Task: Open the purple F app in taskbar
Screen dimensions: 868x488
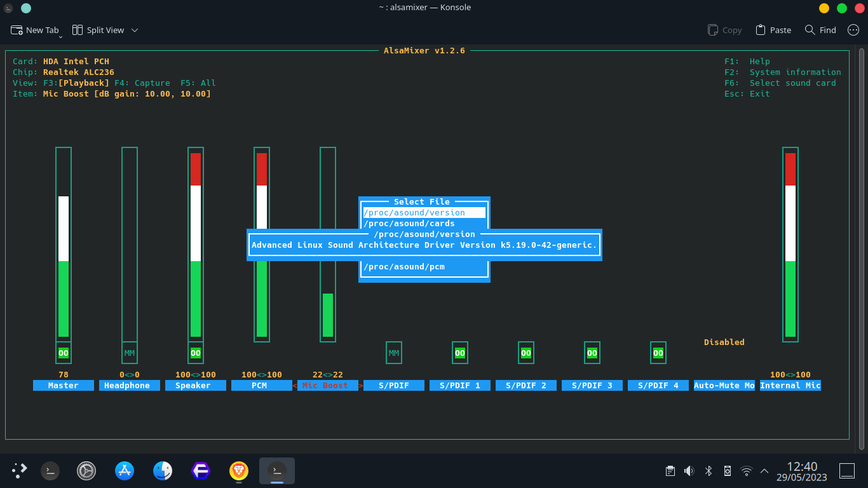Action: [201, 471]
